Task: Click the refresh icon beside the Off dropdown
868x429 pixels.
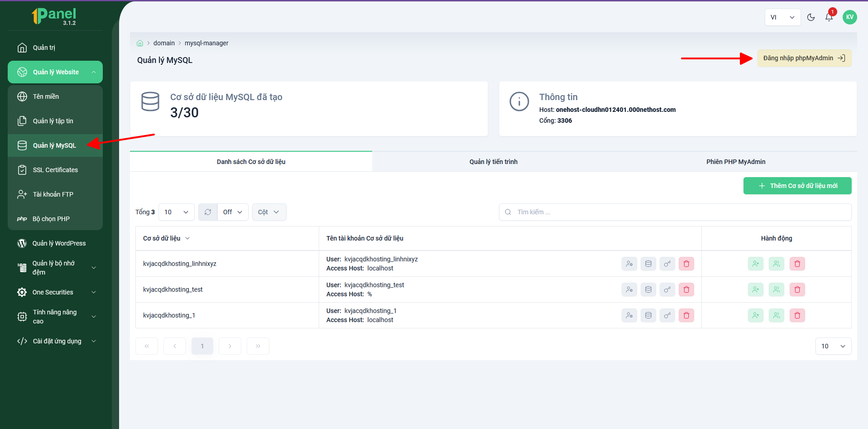Action: click(208, 212)
